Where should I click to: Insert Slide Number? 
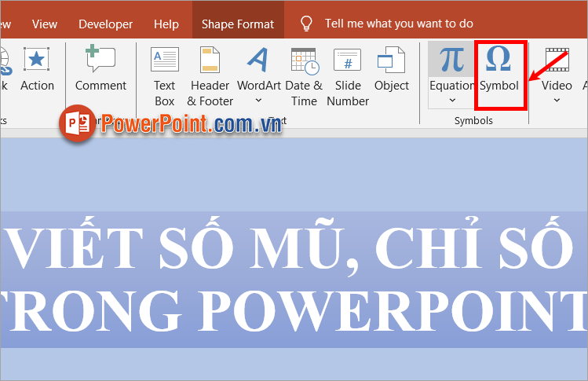point(348,76)
